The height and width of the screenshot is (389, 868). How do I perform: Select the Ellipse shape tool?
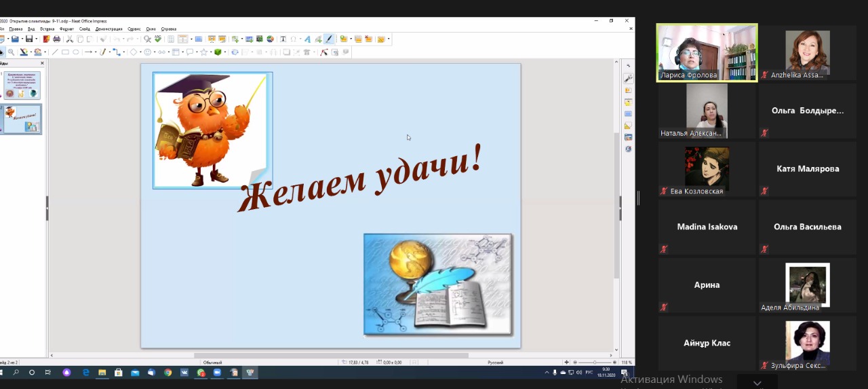tap(75, 52)
